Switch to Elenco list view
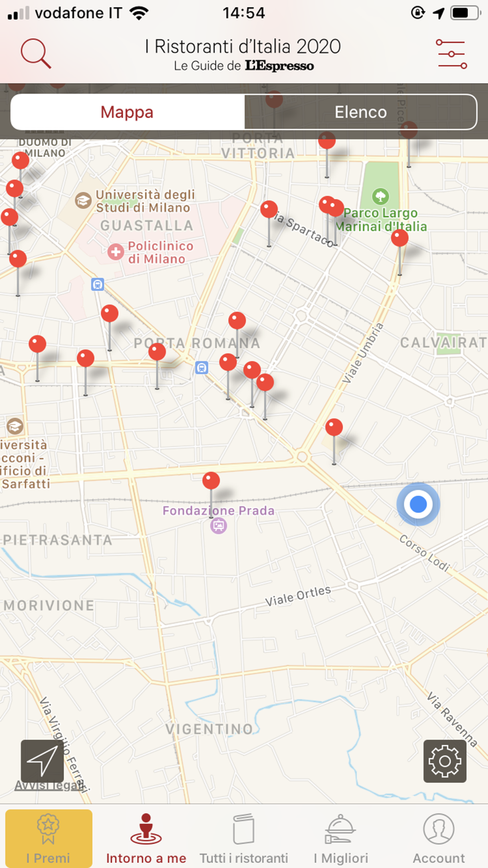Screen dimensions: 488x868 [361, 112]
